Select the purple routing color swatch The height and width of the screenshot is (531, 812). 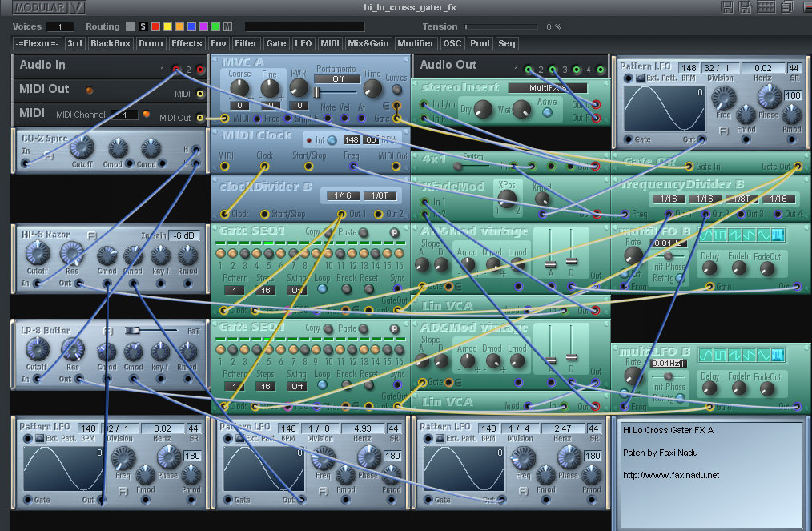[x=203, y=26]
